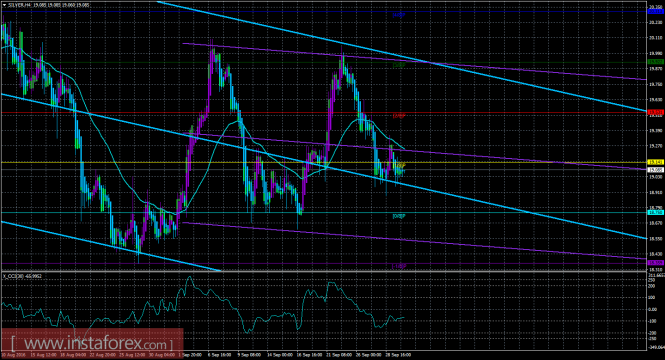Select the yellow horizontal level line

point(323,162)
